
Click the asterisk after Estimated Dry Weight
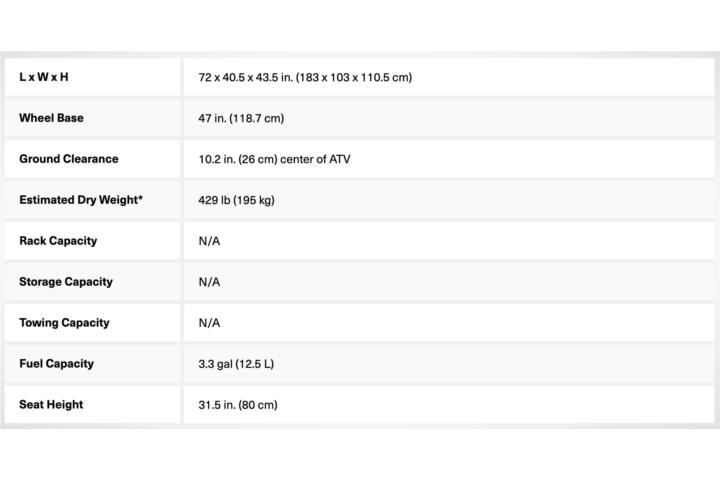[141, 198]
